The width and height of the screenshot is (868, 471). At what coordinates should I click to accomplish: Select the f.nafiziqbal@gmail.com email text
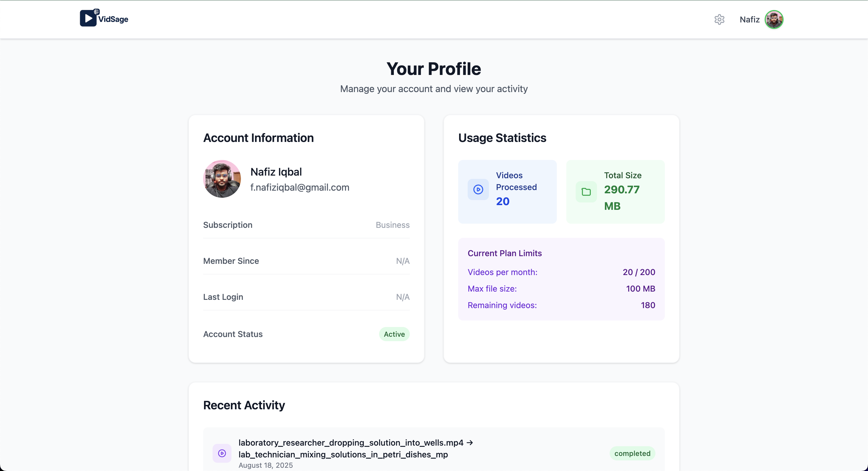[x=300, y=187]
